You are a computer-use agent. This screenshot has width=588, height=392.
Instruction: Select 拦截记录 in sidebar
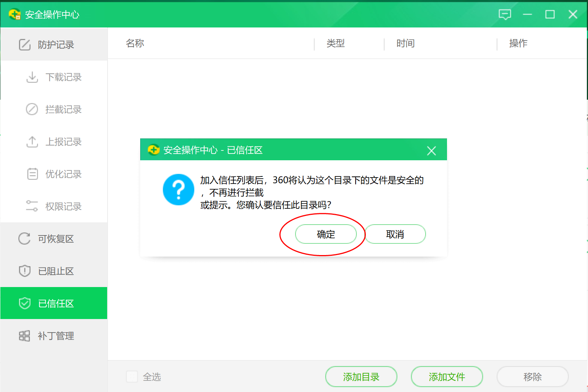[x=54, y=109]
